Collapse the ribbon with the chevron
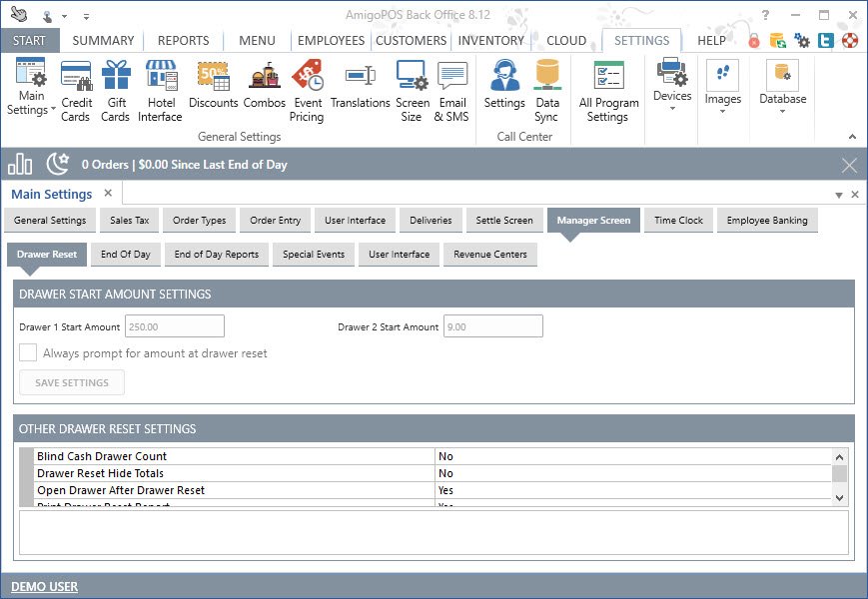Image resolution: width=868 pixels, height=599 pixels. click(852, 137)
